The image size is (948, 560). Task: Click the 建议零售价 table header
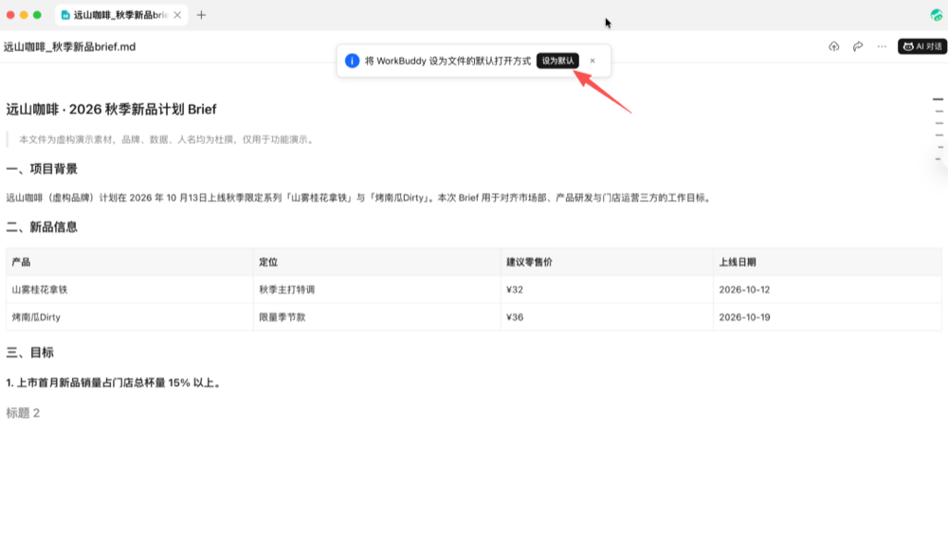[x=607, y=262]
